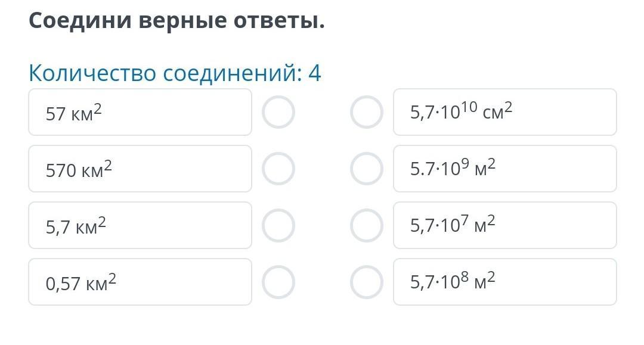Click the word "Соедини" in the heading
The width and height of the screenshot is (644, 345).
click(79, 21)
